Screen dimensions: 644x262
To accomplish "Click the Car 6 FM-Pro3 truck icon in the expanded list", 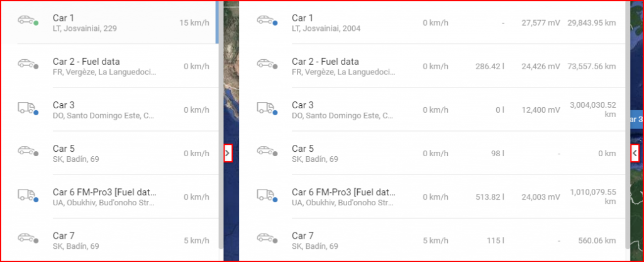I will coord(267,196).
